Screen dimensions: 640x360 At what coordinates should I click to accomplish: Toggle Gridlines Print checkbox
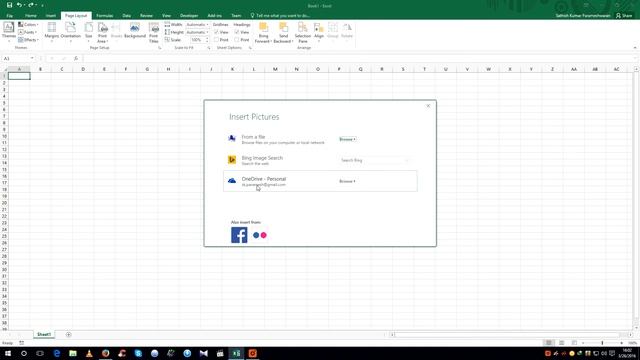216,40
